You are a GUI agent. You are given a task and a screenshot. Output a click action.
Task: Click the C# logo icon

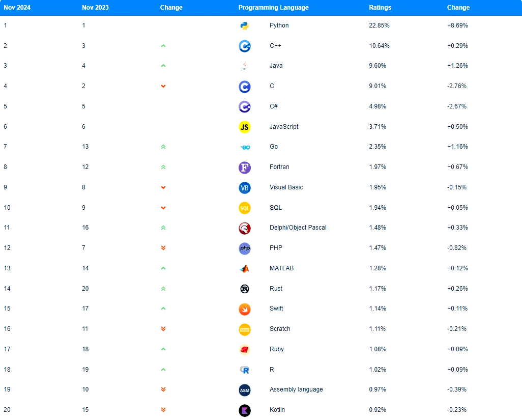coord(245,107)
